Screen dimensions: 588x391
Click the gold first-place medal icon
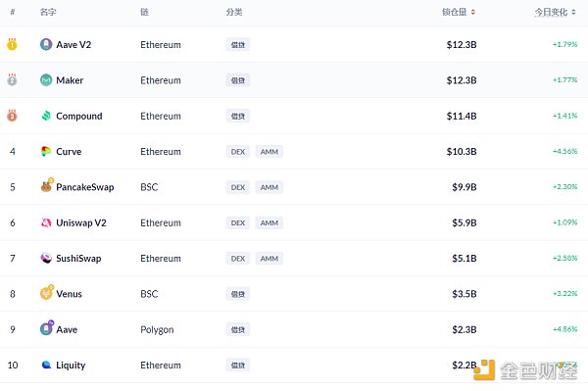tap(12, 44)
